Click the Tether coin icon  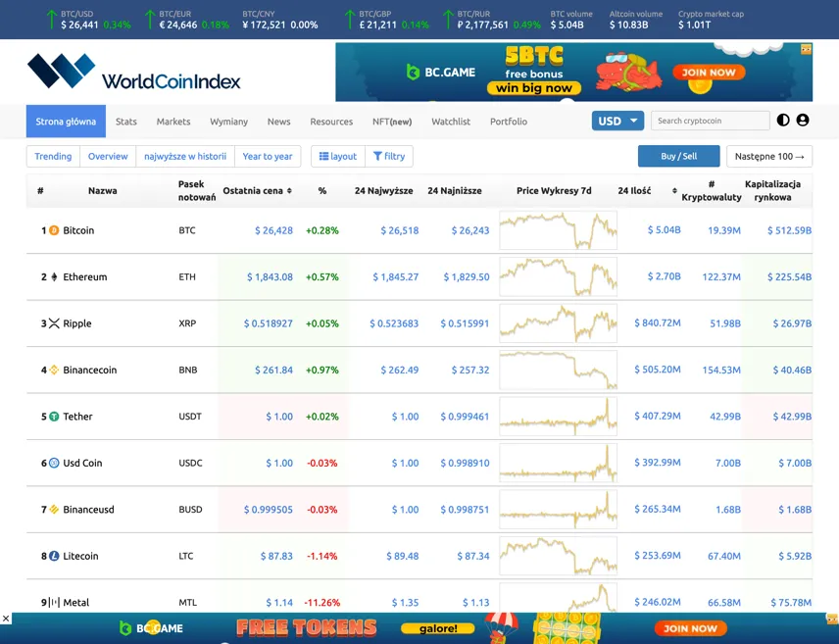coord(54,417)
